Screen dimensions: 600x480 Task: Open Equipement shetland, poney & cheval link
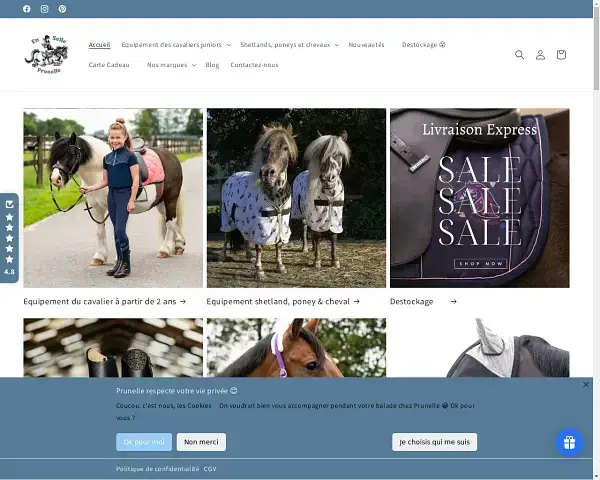pyautogui.click(x=283, y=302)
